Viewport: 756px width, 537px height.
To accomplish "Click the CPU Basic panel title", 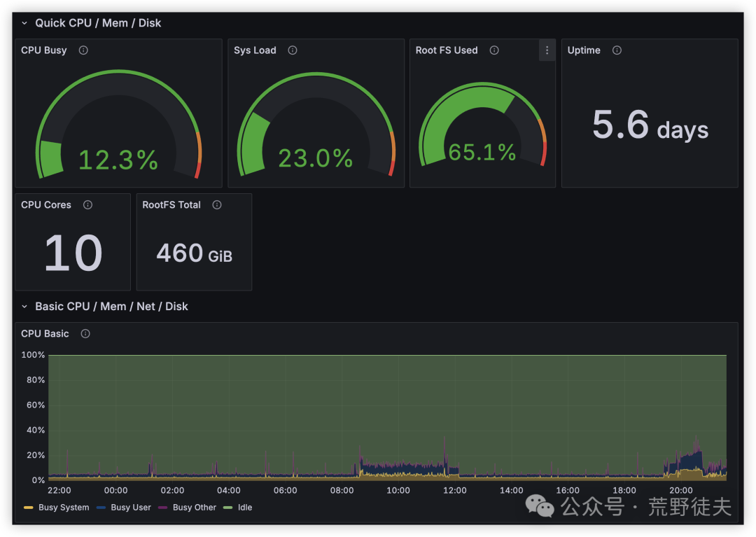I will click(x=45, y=333).
